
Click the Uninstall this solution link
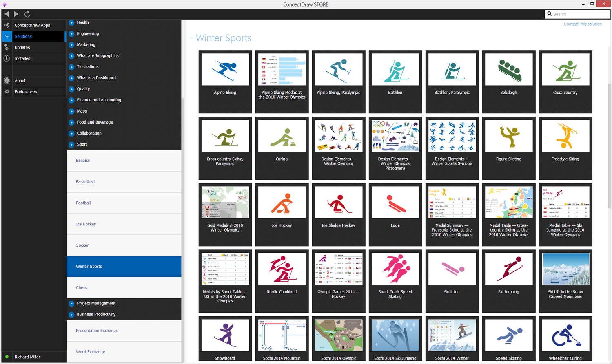(583, 24)
